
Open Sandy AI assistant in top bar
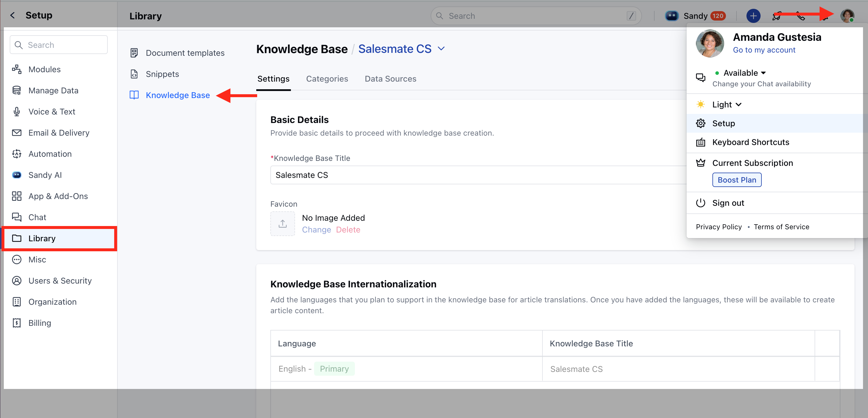(x=695, y=16)
